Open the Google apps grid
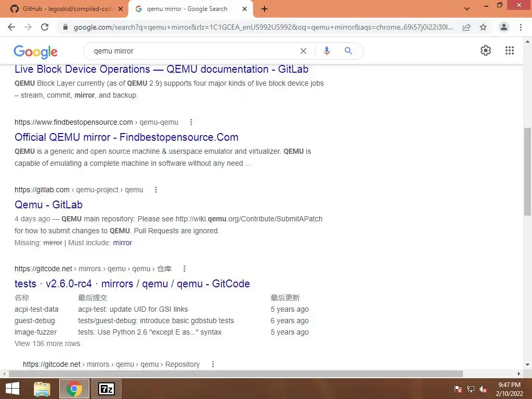Viewport: 532px width, 399px height. pos(509,50)
